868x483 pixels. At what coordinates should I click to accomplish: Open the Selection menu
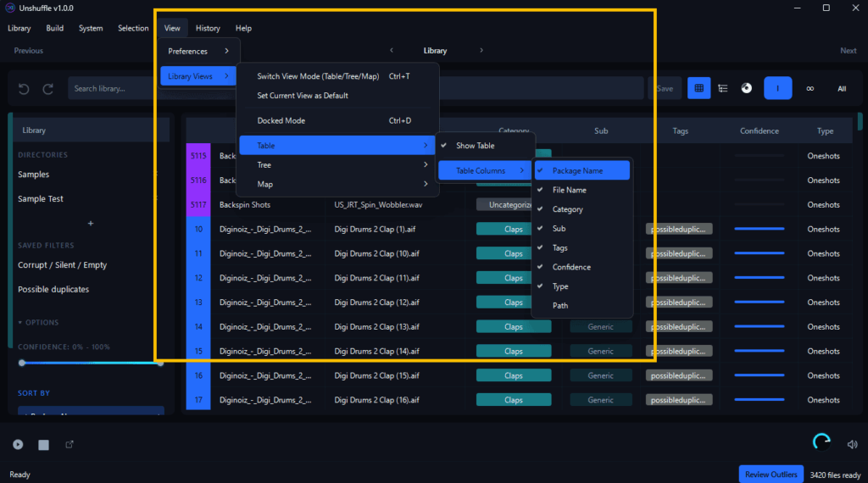pyautogui.click(x=133, y=28)
